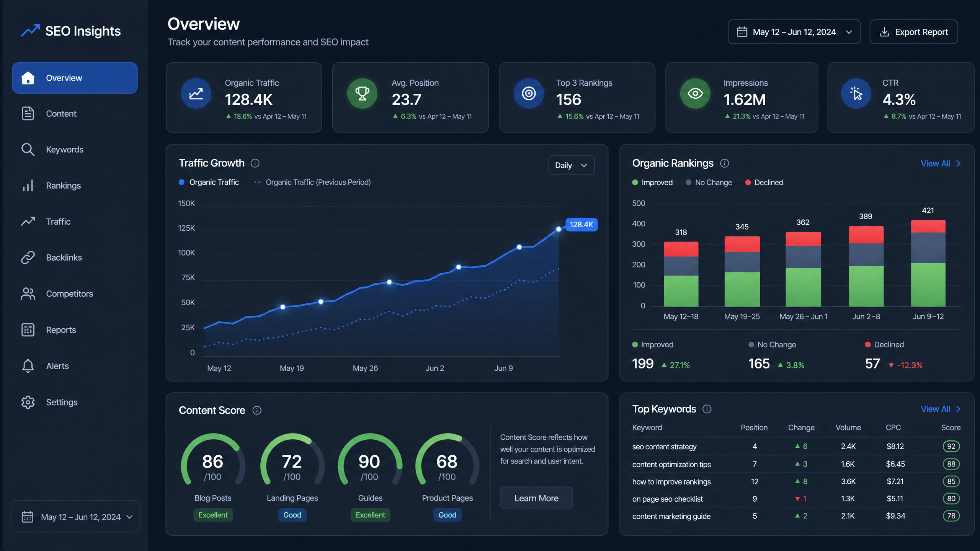This screenshot has width=980, height=551.
Task: Click the CPC value $6.45
Action: point(895,464)
